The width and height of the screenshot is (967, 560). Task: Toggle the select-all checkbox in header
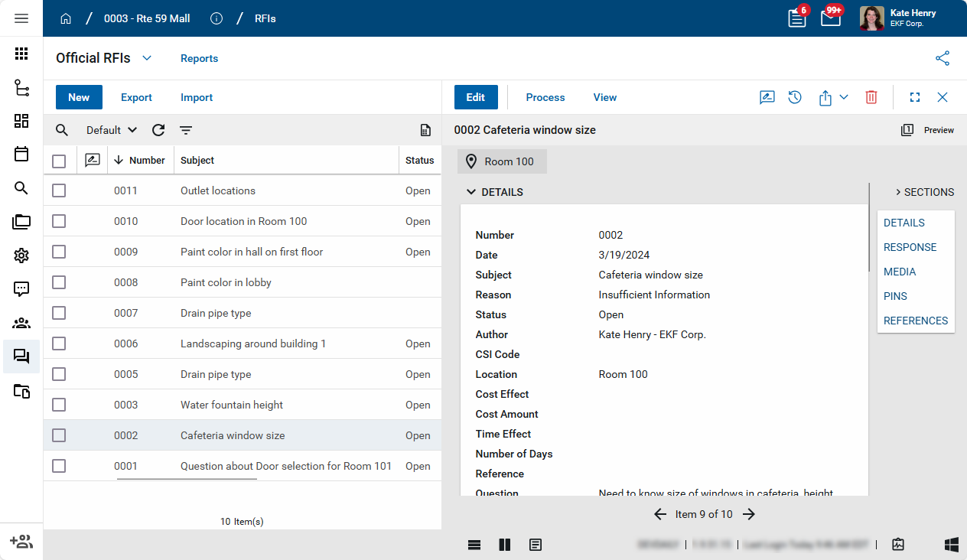pyautogui.click(x=59, y=161)
